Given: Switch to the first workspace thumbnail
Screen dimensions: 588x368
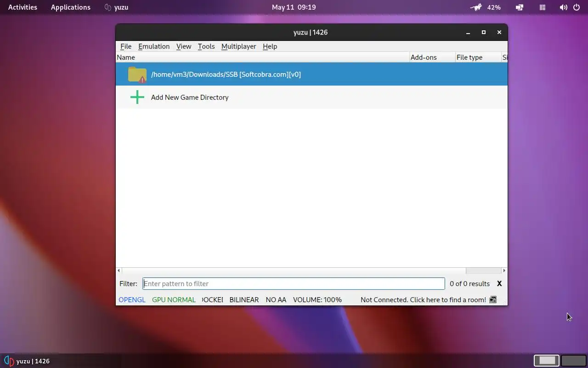Looking at the screenshot, I should [547, 361].
